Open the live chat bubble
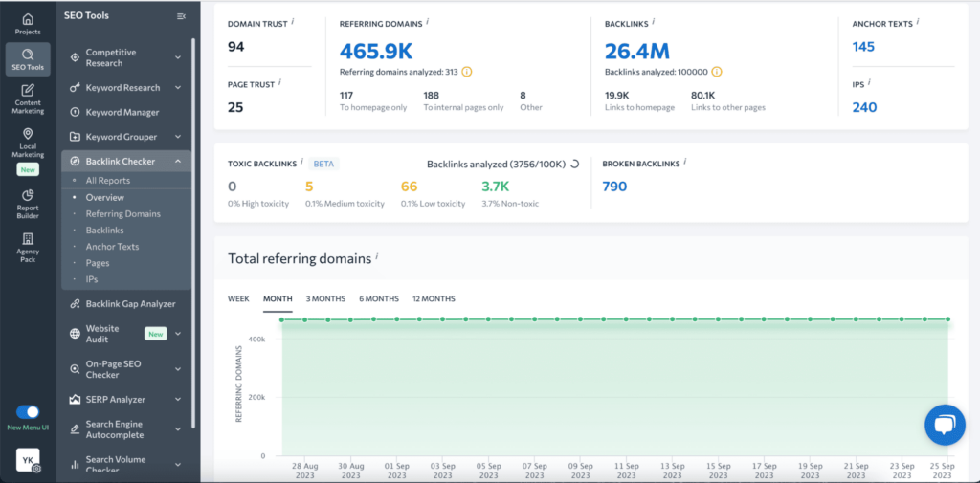 [x=945, y=425]
